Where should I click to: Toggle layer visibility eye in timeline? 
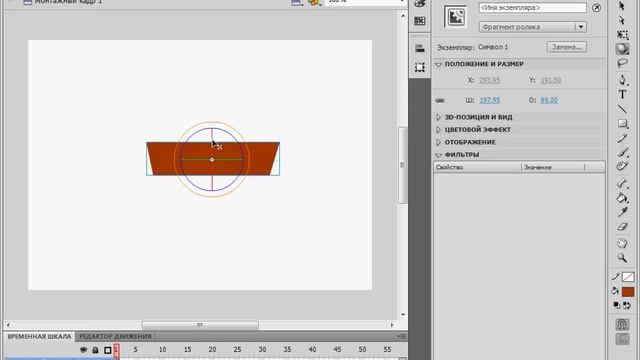(x=83, y=350)
